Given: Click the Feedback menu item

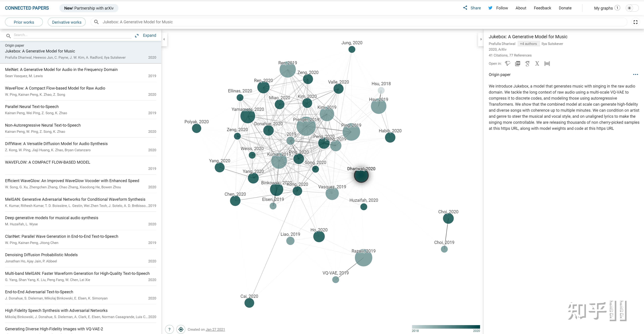Looking at the screenshot, I should click(x=542, y=8).
